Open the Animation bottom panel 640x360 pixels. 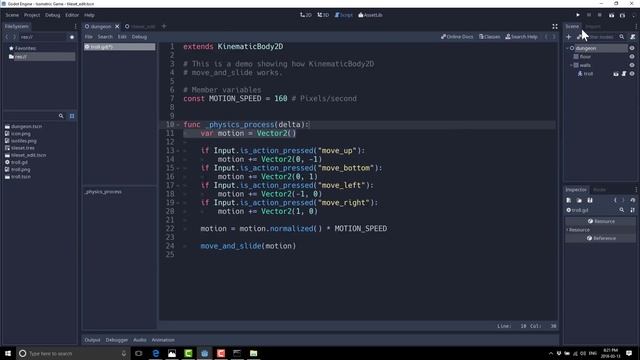[163, 340]
